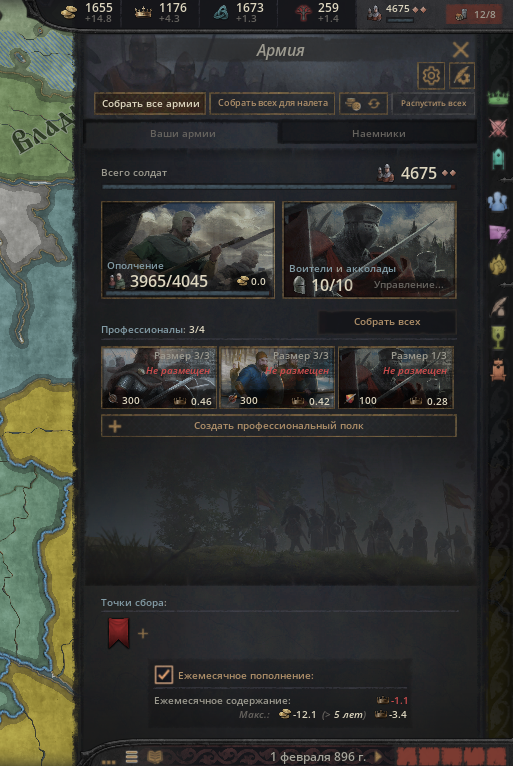The width and height of the screenshot is (513, 766).
Task: Click the Собрать все армии button
Action: pyautogui.click(x=150, y=104)
